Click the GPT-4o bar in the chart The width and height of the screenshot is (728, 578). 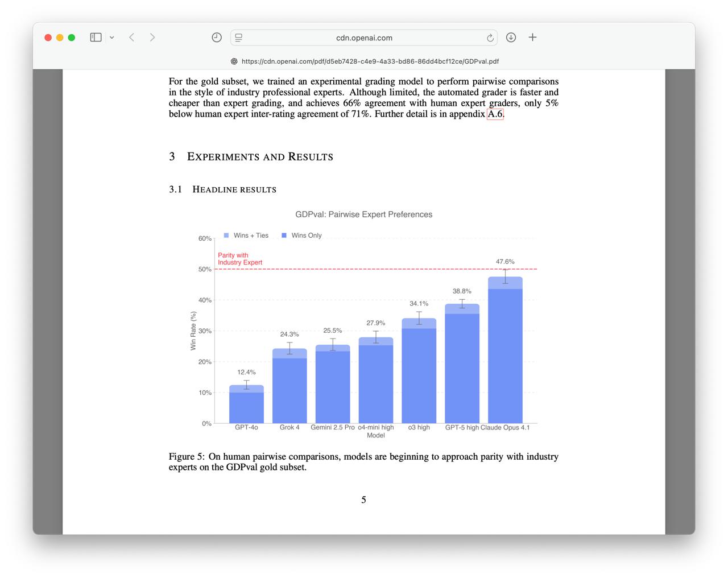click(x=246, y=404)
